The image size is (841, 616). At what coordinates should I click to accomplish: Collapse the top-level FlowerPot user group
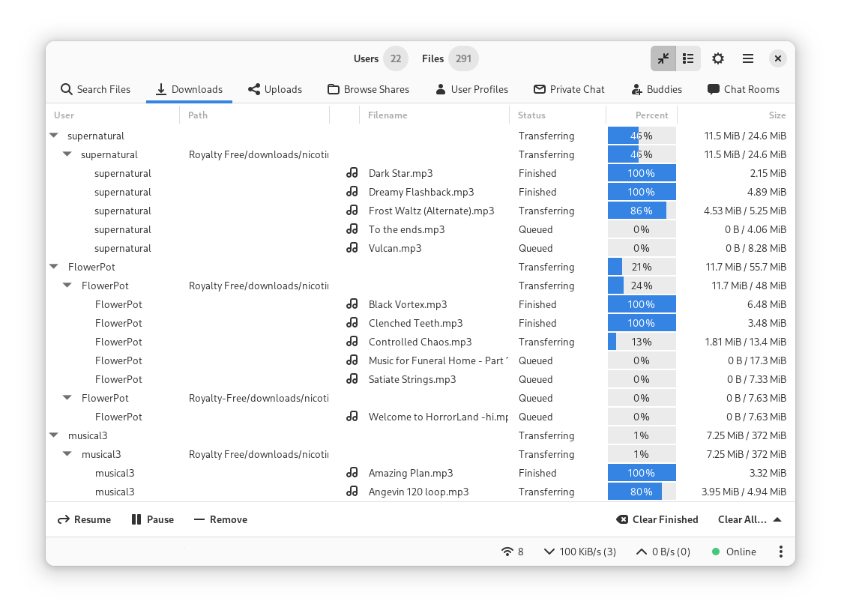pyautogui.click(x=53, y=267)
